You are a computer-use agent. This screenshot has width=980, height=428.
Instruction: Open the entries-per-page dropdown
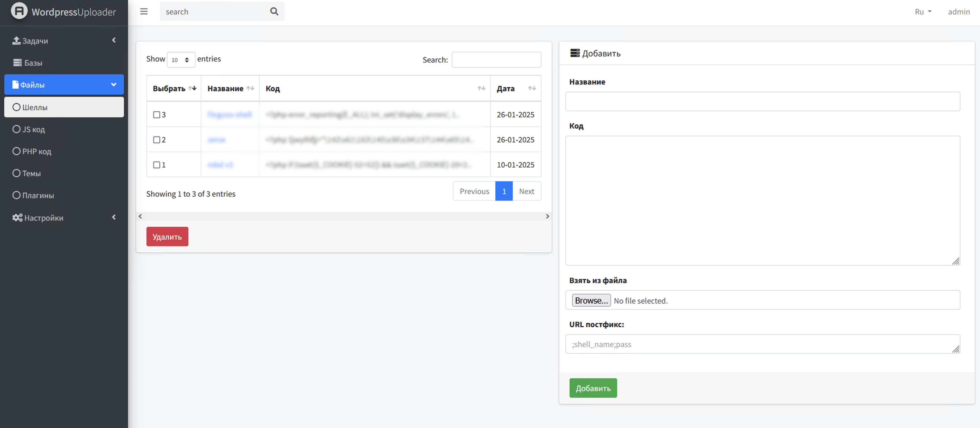tap(181, 60)
